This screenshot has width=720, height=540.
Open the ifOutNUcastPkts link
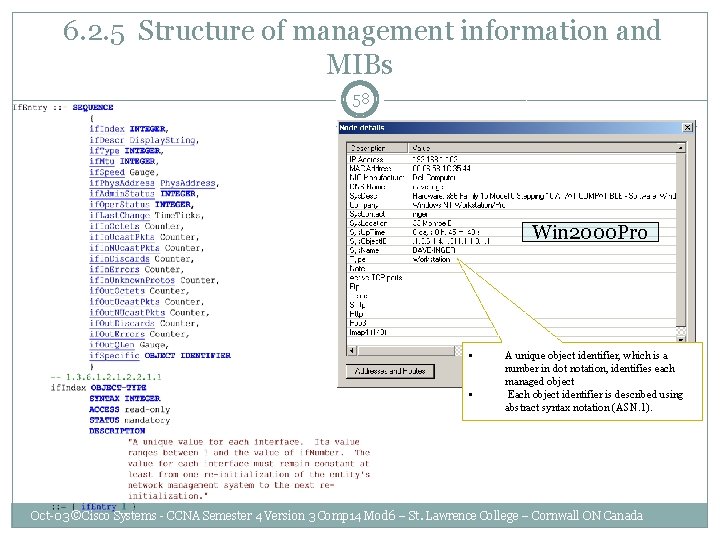[127, 313]
